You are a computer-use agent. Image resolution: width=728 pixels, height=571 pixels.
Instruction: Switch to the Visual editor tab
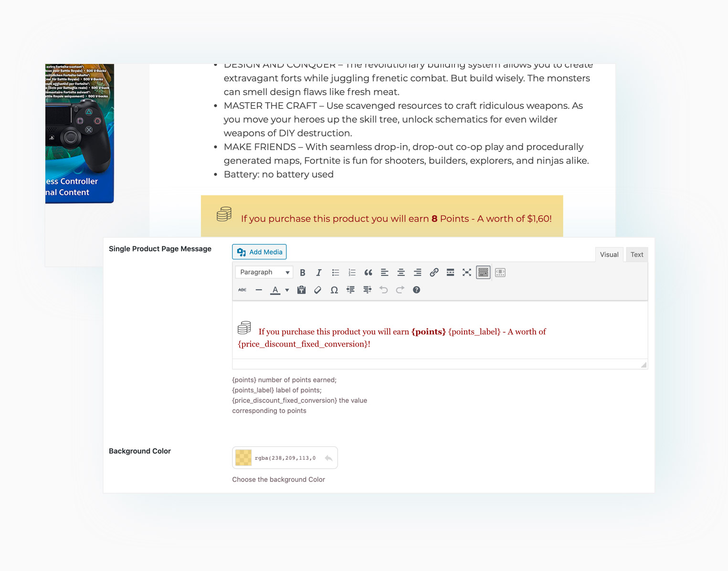[609, 254]
